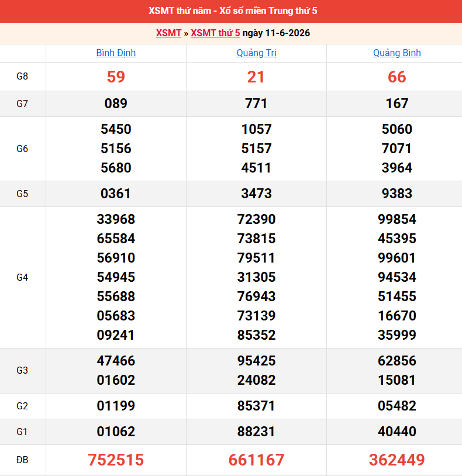Click G5 number 9383
The height and width of the screenshot is (476, 462).
click(x=397, y=194)
